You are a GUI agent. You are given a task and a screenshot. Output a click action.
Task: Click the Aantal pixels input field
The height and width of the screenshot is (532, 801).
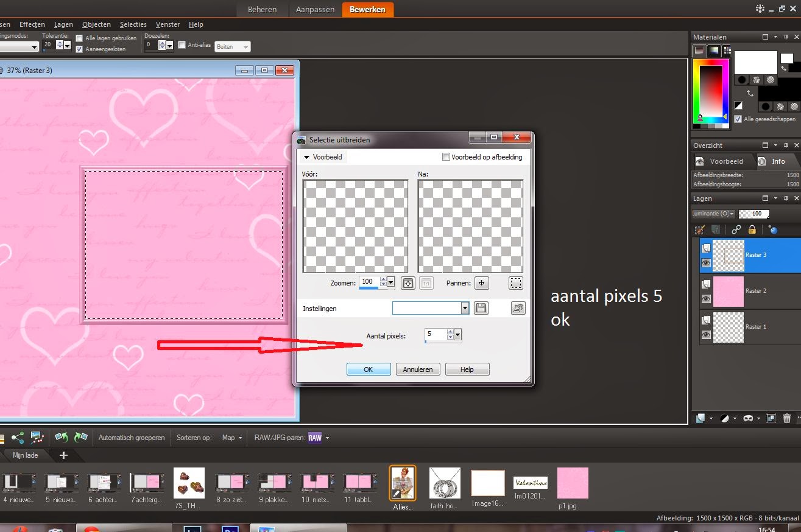click(437, 334)
